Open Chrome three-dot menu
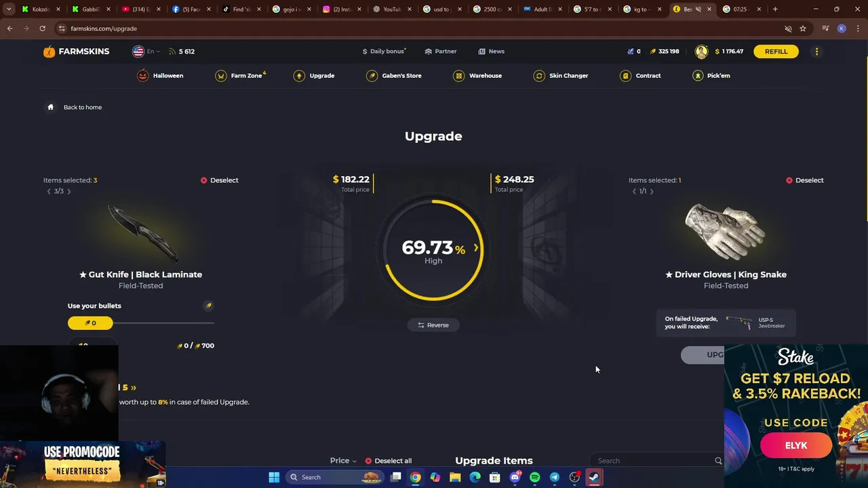This screenshot has width=868, height=488. 858,28
